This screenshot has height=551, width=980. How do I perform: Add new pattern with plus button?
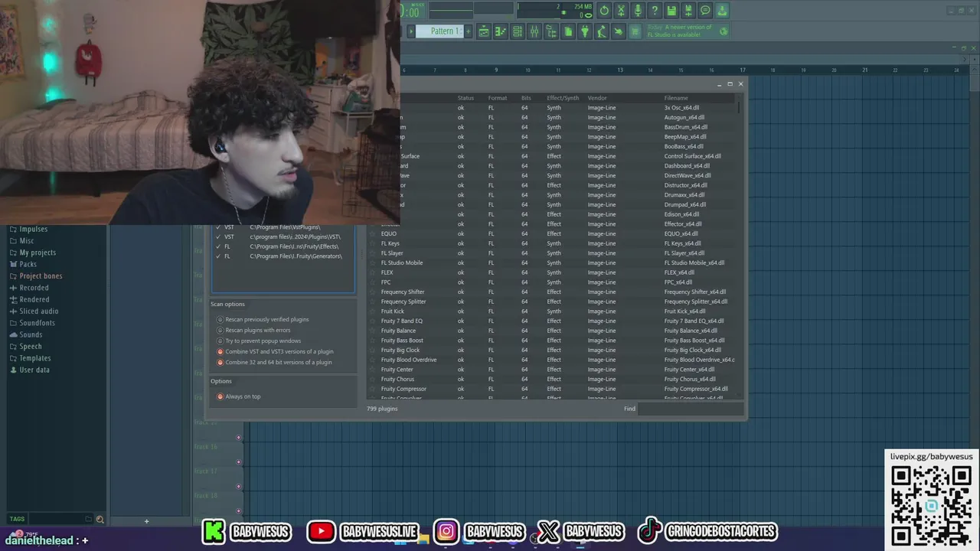[469, 31]
